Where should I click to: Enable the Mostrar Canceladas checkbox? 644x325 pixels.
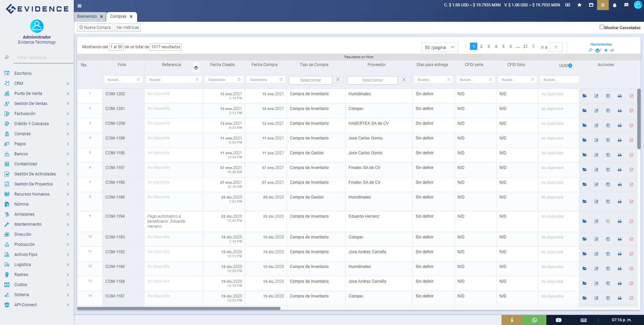click(602, 27)
